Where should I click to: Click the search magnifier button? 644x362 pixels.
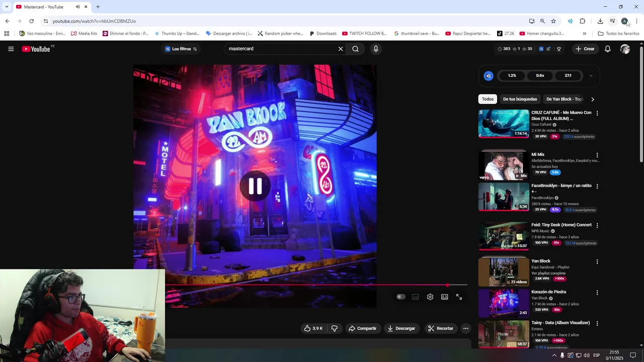click(356, 49)
